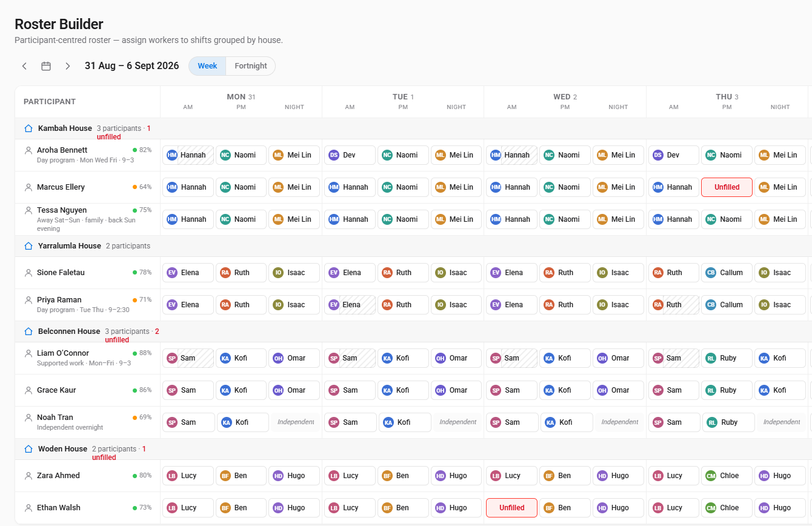Go to next week with right chevron
This screenshot has width=812, height=526.
pos(68,66)
